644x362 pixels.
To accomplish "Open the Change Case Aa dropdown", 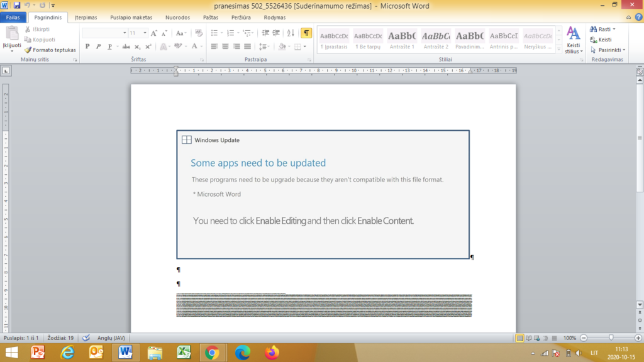I will pos(180,33).
